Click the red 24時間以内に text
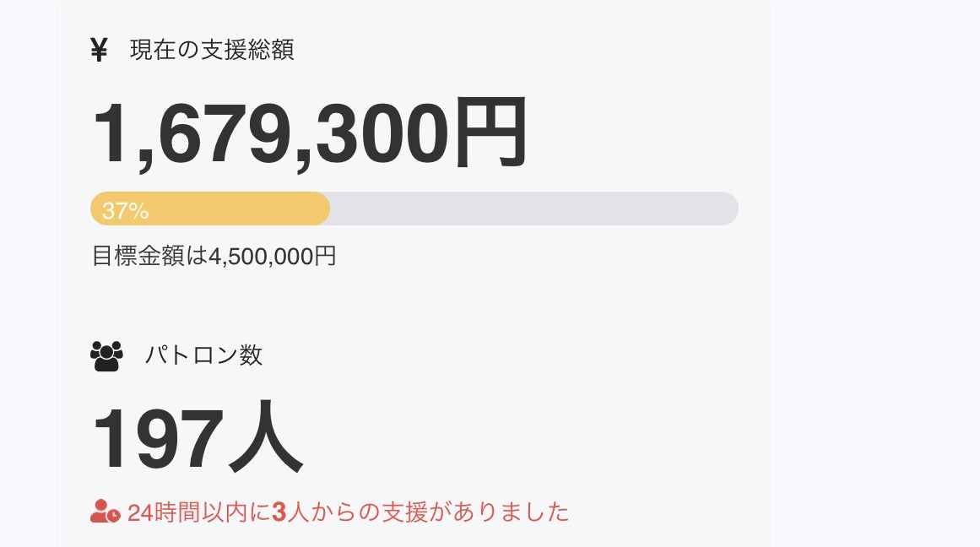980x547 pixels. [x=199, y=512]
